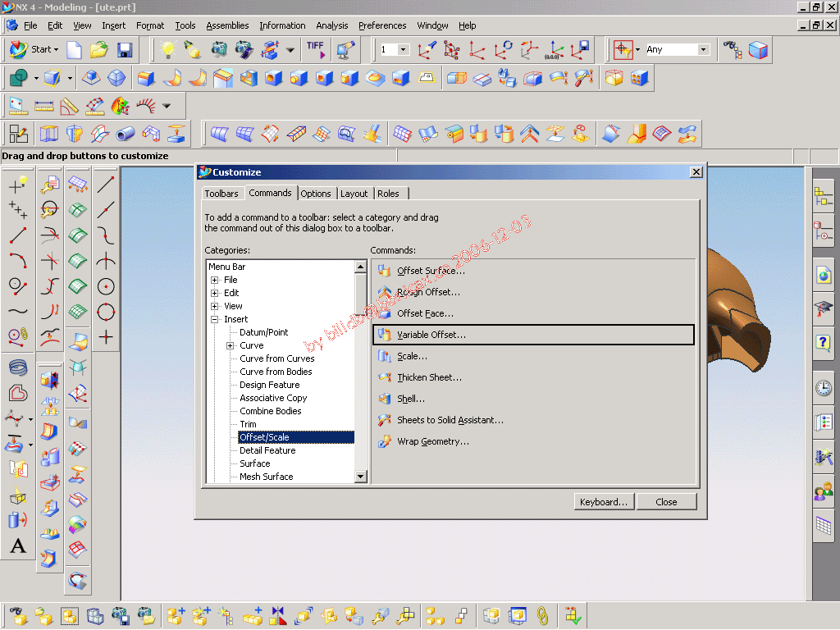Open the Format menu

coord(150,25)
